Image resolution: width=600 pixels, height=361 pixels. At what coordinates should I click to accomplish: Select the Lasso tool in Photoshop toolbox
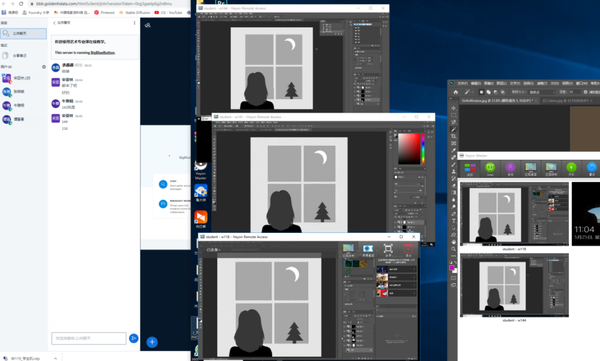(x=453, y=122)
